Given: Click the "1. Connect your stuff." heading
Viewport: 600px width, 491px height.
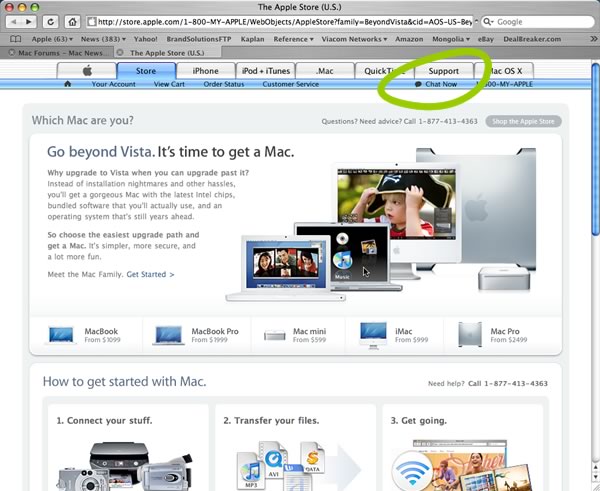Looking at the screenshot, I should (x=104, y=421).
